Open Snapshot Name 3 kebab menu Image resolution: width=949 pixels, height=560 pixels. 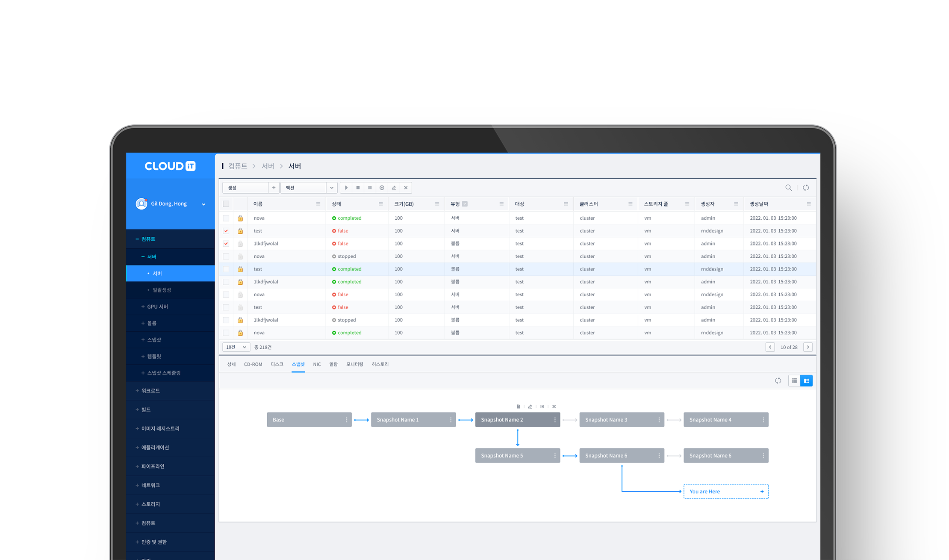point(659,420)
